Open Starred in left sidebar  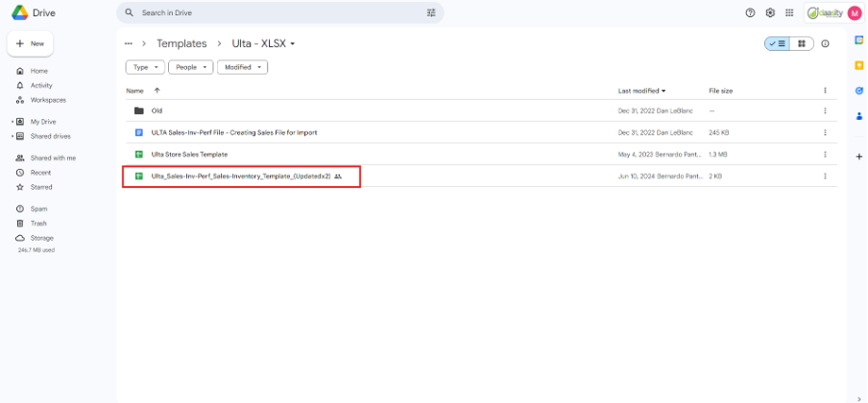point(41,187)
